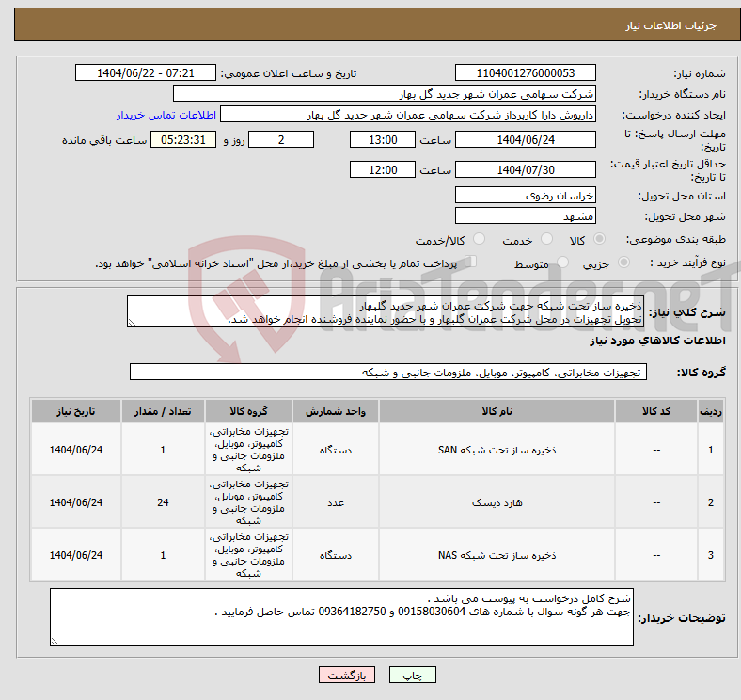Click the مشهد delivery city field
The width and height of the screenshot is (741, 700).
coord(525,216)
